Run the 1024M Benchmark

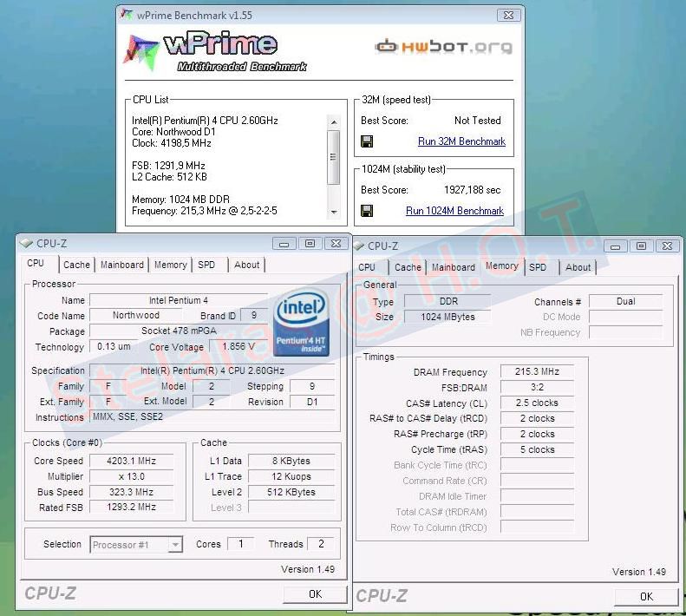tap(455, 211)
